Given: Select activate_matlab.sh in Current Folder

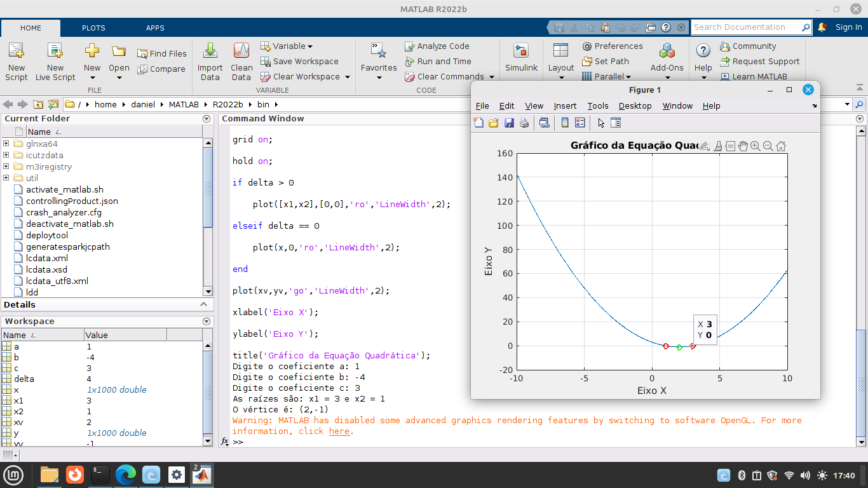Looking at the screenshot, I should click(x=65, y=189).
